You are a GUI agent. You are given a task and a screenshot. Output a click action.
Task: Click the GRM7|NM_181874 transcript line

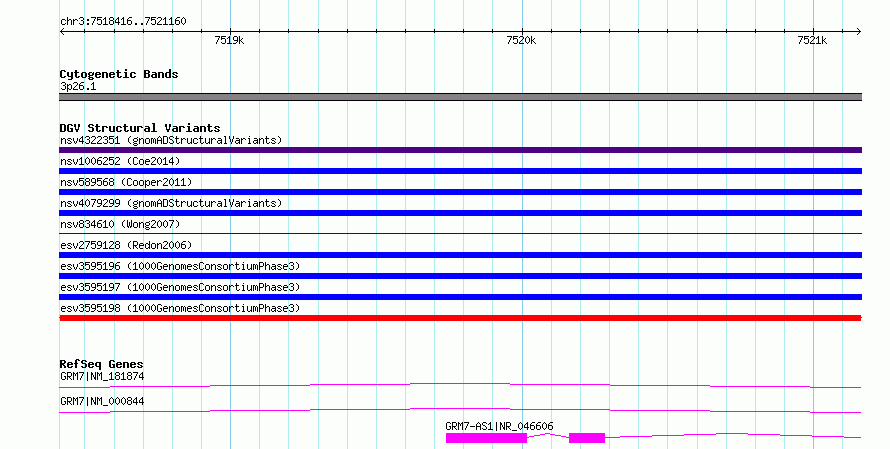click(x=460, y=386)
